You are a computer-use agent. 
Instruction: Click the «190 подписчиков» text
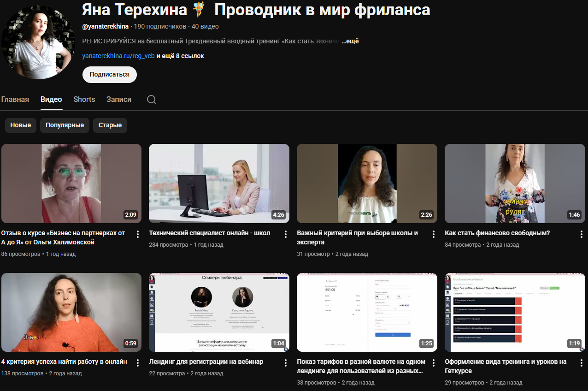160,26
